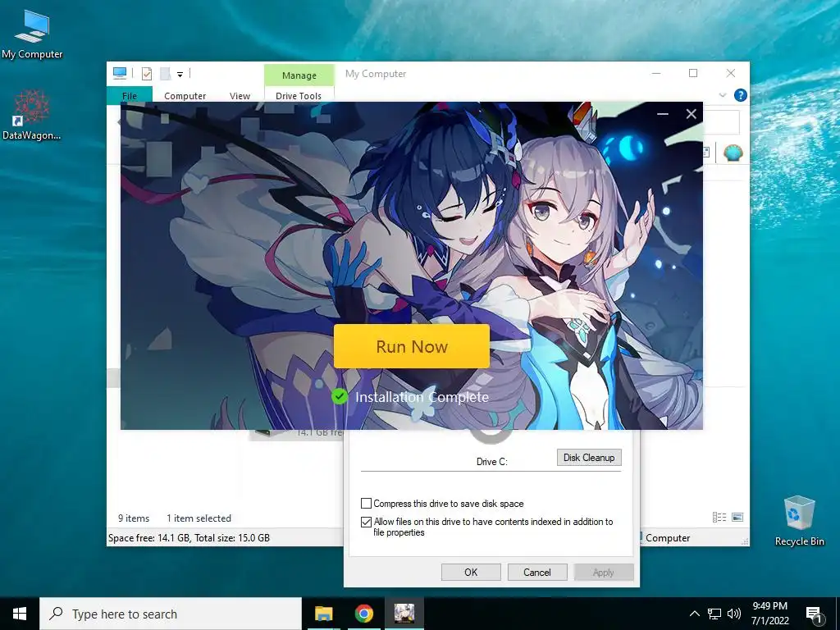Click the '1 item selected' status text

[199, 518]
